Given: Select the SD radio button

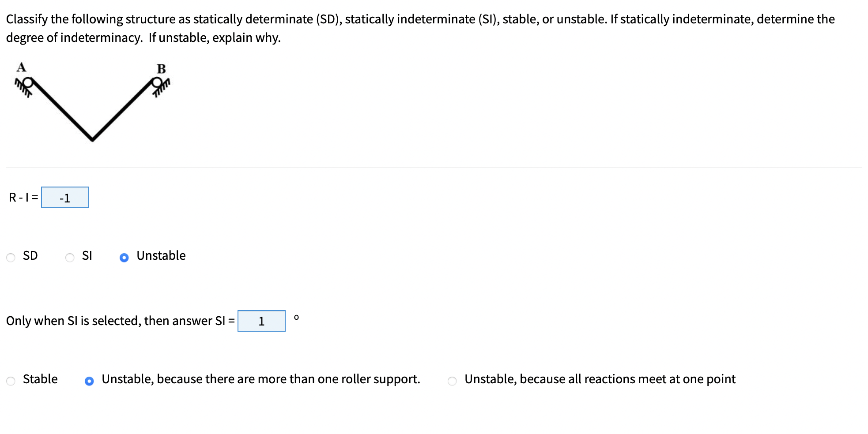Looking at the screenshot, I should [11, 257].
